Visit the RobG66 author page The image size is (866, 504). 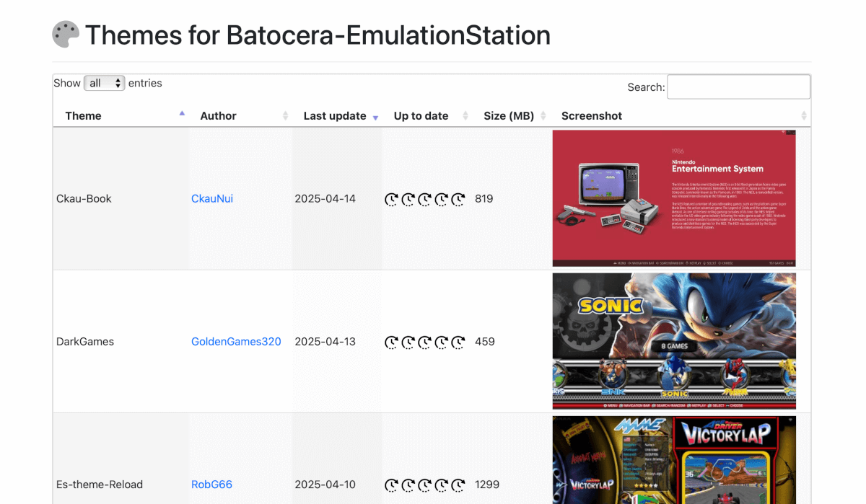click(x=211, y=485)
